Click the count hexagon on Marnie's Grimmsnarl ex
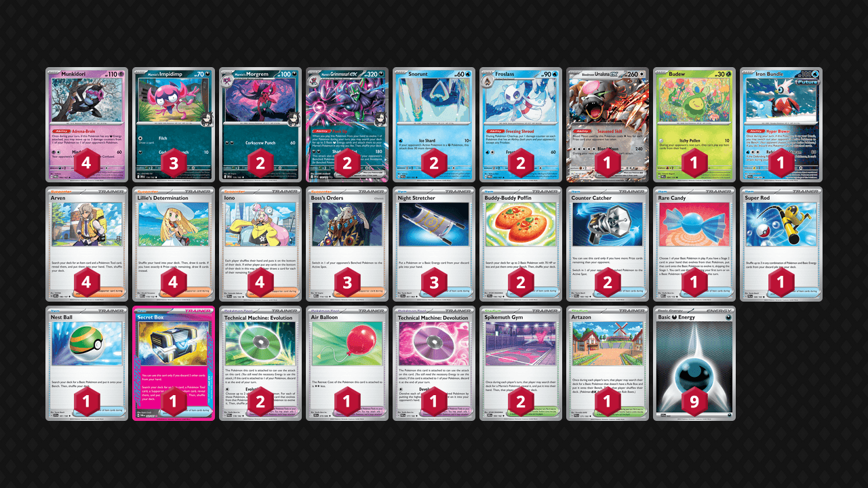Viewport: 868px width, 488px height. pos(347,163)
